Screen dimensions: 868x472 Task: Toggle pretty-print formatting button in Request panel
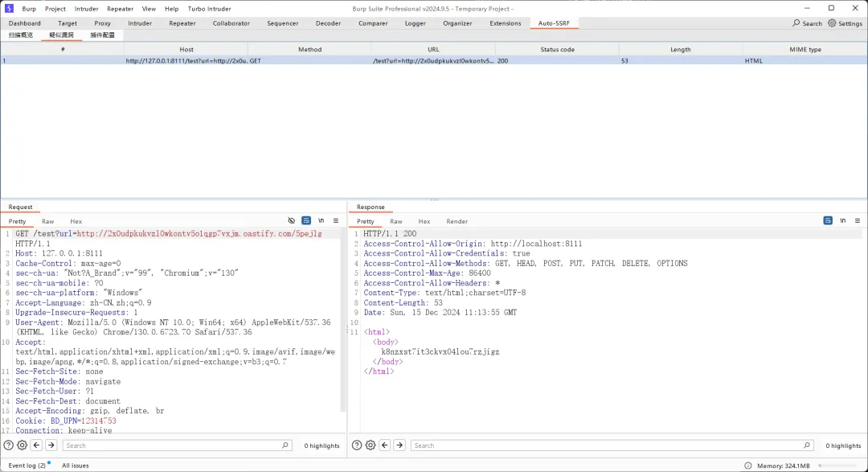306,220
